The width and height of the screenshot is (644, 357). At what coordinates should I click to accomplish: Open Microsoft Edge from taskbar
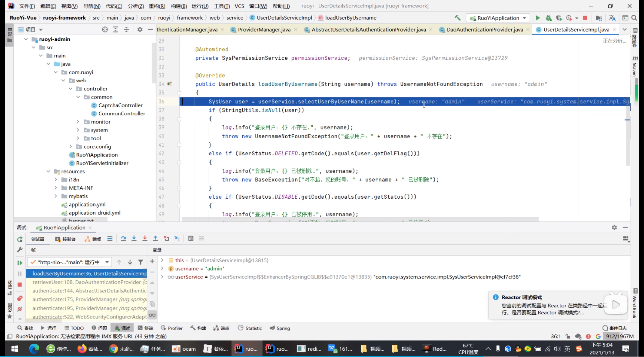tap(34, 349)
